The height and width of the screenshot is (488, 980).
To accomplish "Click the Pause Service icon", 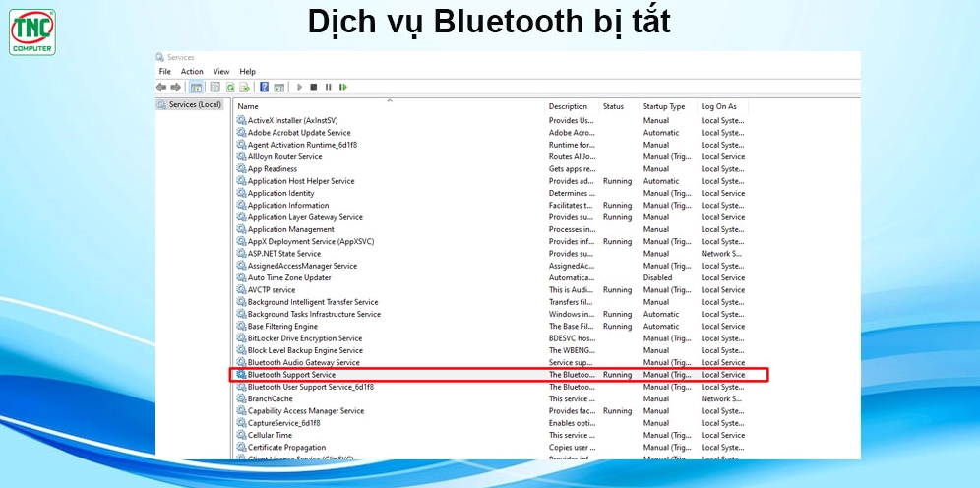I will (x=328, y=88).
